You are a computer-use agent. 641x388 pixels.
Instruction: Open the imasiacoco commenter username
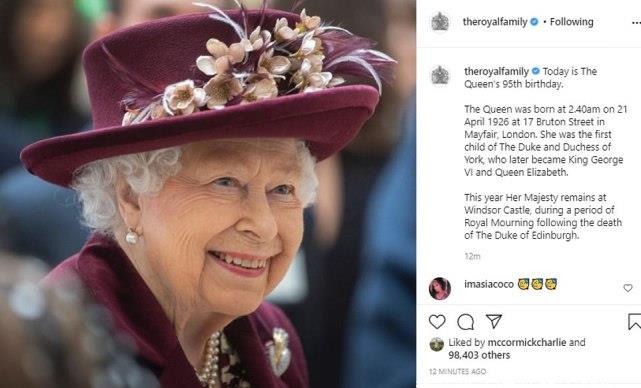click(489, 284)
